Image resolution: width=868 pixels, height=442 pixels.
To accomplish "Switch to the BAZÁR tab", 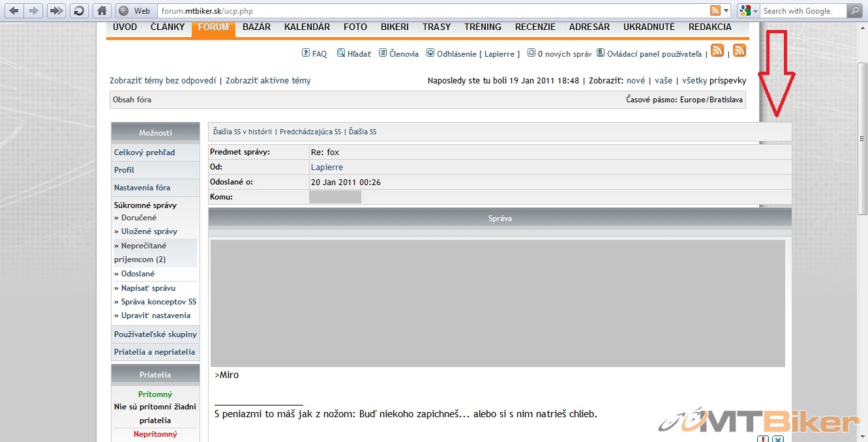I will [x=256, y=27].
